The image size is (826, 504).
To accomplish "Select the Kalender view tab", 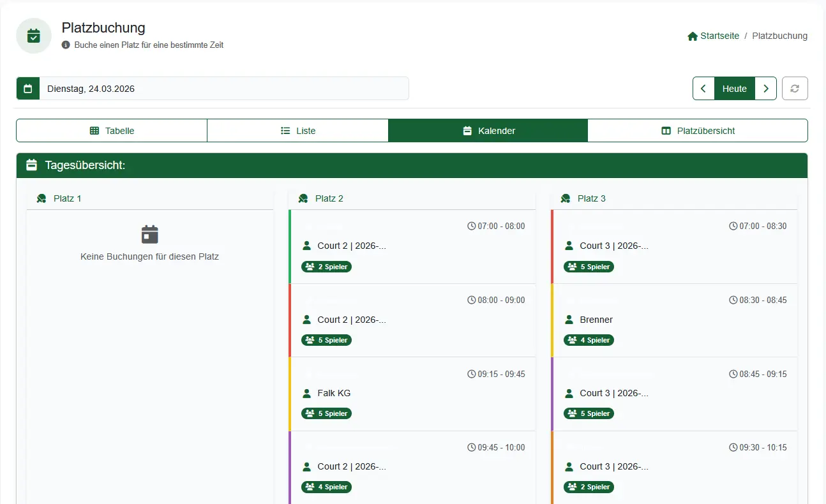I will (488, 131).
